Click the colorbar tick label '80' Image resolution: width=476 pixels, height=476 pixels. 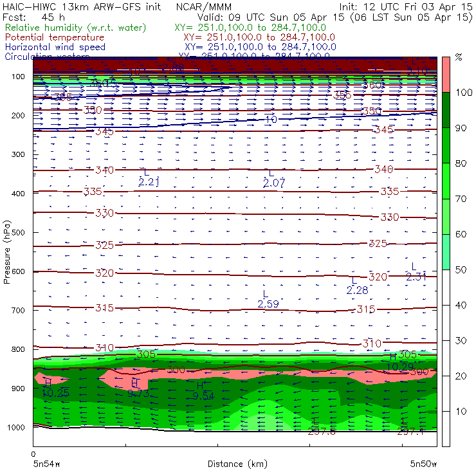[x=461, y=163]
